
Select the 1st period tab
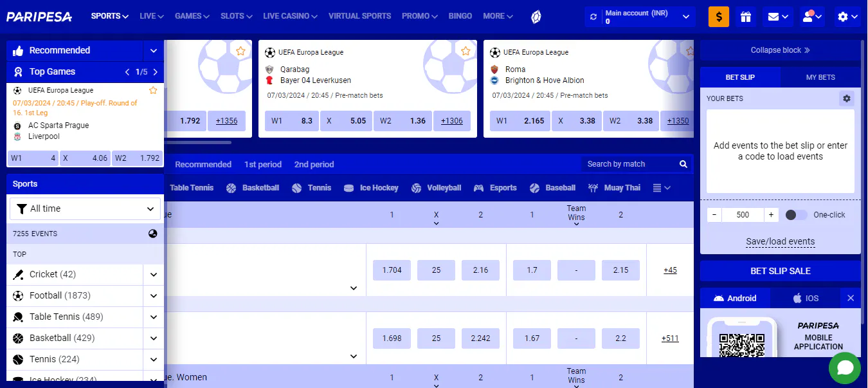coord(263,165)
